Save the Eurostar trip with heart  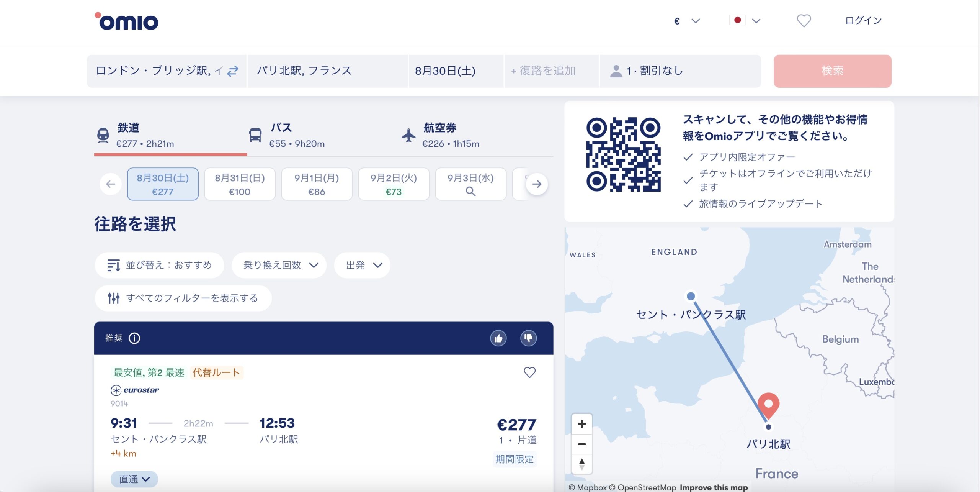pos(529,372)
